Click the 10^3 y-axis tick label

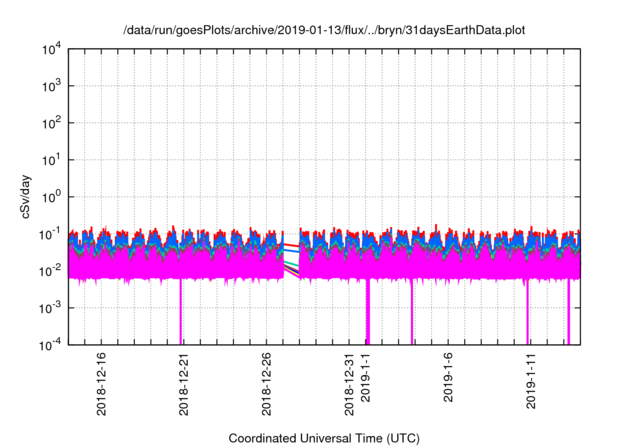pos(51,86)
